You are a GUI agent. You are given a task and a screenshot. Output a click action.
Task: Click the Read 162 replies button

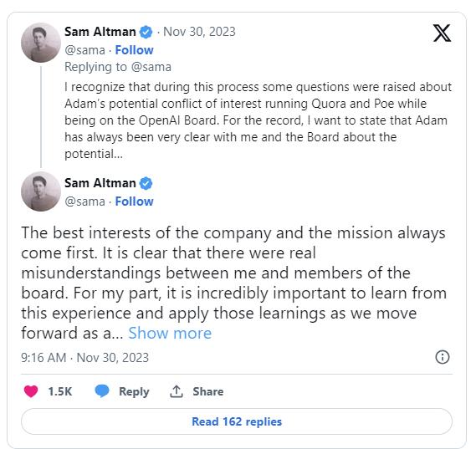[x=237, y=421]
